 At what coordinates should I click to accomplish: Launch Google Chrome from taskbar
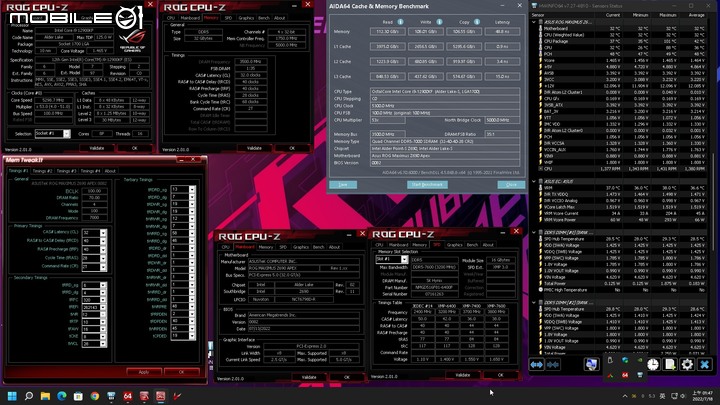tap(95, 396)
